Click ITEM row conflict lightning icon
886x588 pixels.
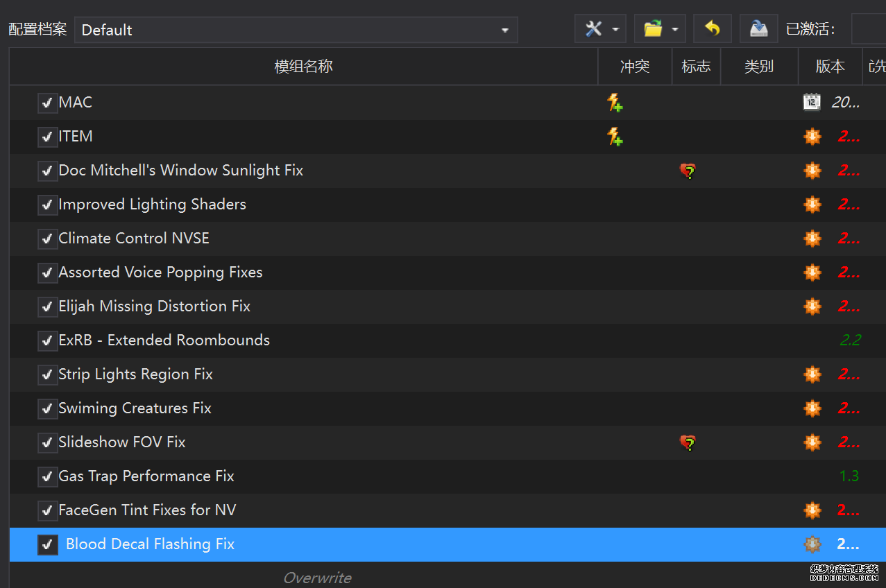(615, 137)
